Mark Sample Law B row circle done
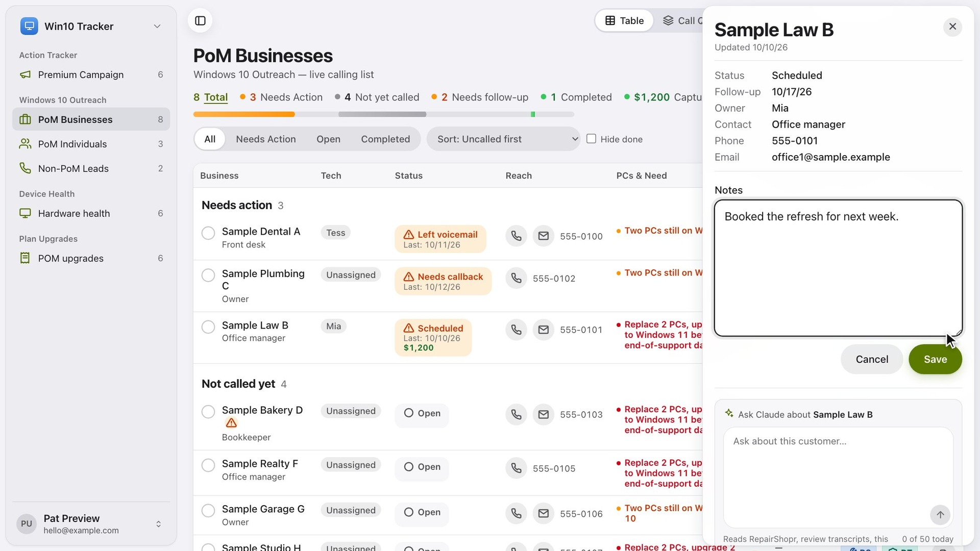Screen dimensions: 980x551 coord(208,327)
